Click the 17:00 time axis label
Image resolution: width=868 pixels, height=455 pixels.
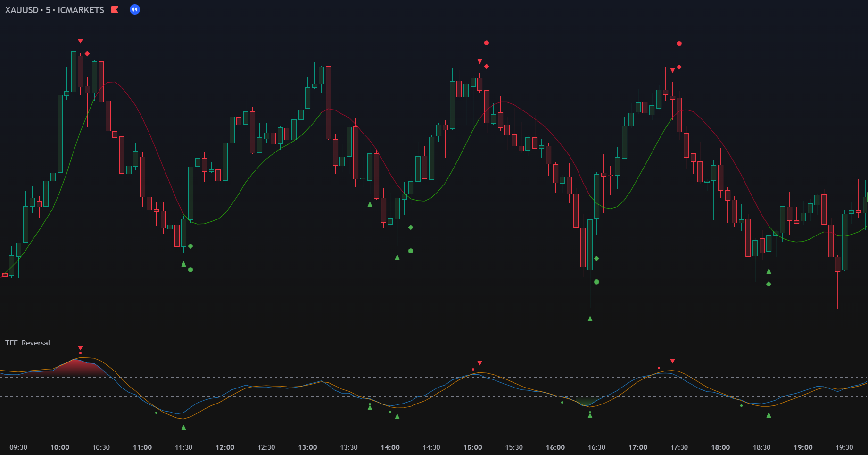[x=638, y=447]
